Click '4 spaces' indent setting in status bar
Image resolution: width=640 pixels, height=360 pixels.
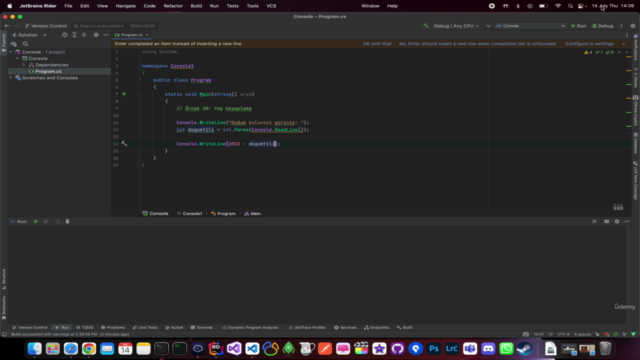[x=582, y=334]
